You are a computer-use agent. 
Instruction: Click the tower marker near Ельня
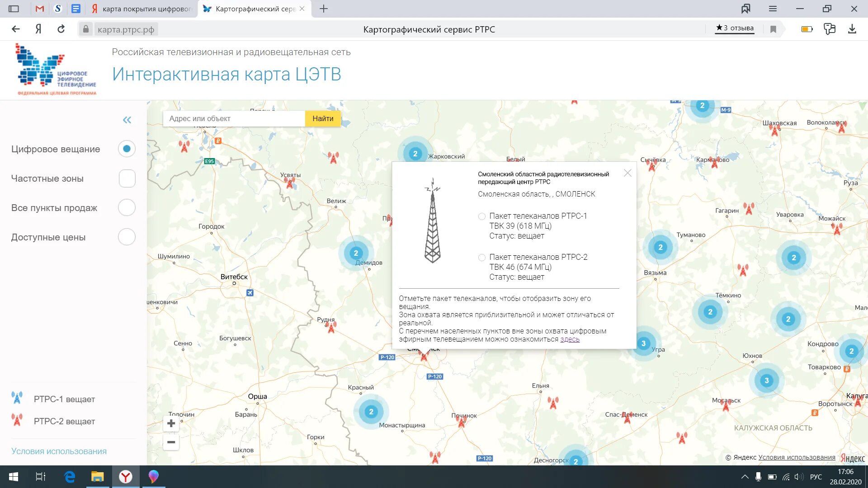click(553, 403)
